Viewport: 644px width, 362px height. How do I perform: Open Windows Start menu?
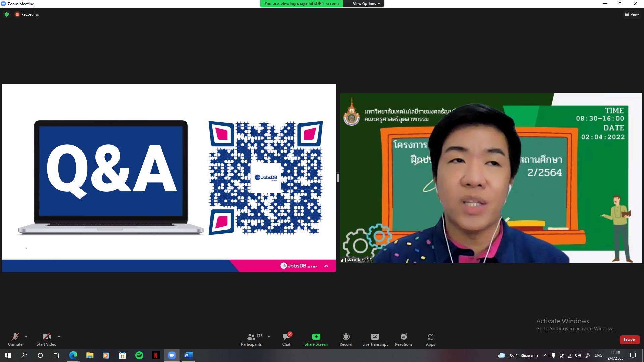[8, 355]
